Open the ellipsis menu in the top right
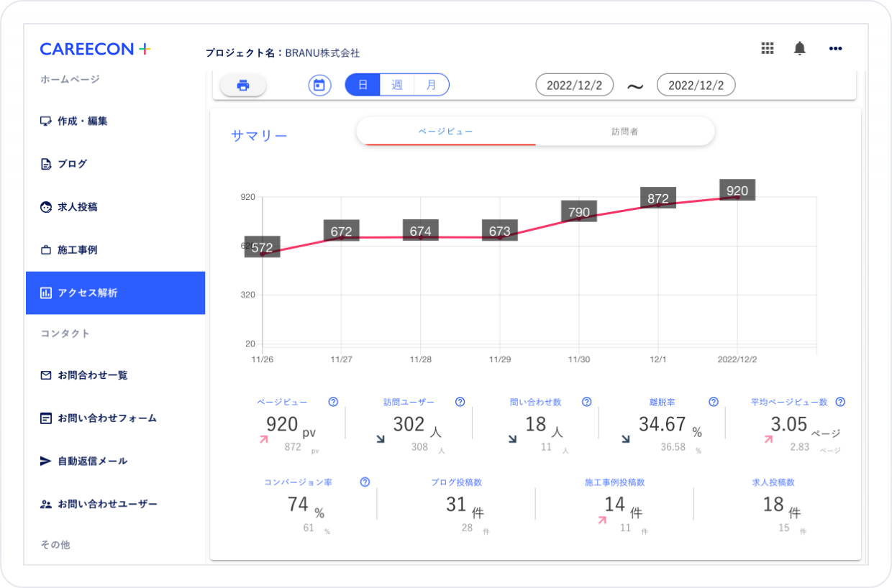The height and width of the screenshot is (588, 892). coord(835,48)
